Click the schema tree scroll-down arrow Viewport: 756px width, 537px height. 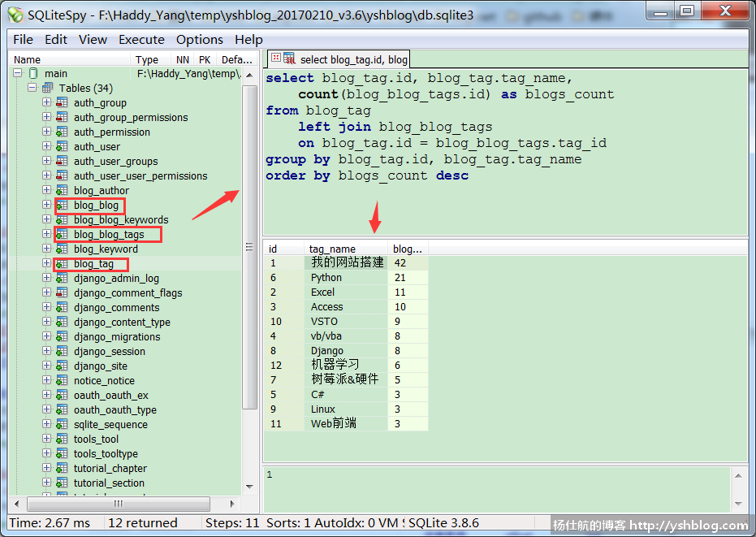point(249,487)
